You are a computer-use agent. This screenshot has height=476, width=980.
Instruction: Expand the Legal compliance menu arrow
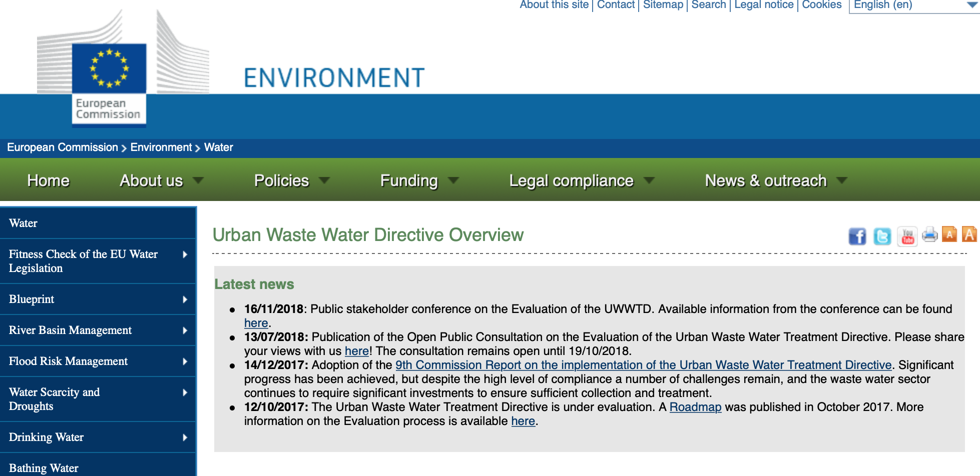click(649, 180)
